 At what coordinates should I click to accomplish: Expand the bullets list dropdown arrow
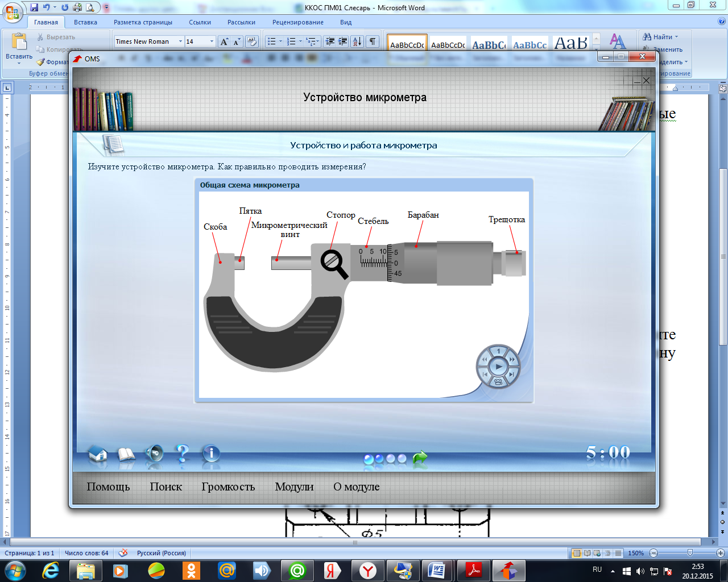pos(280,41)
